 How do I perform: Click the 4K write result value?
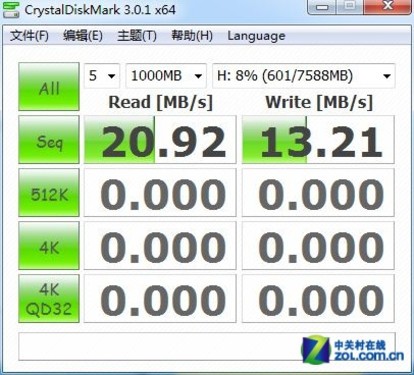pyautogui.click(x=318, y=246)
